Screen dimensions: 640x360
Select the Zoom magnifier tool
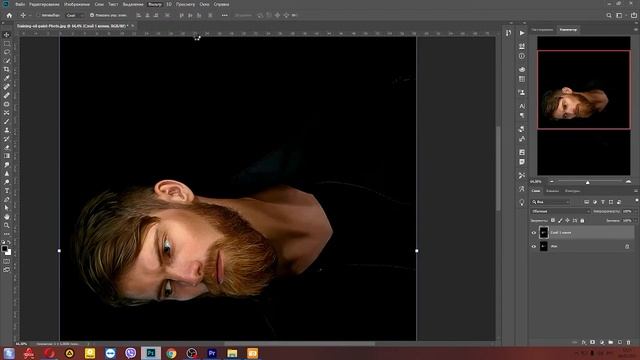click(7, 225)
